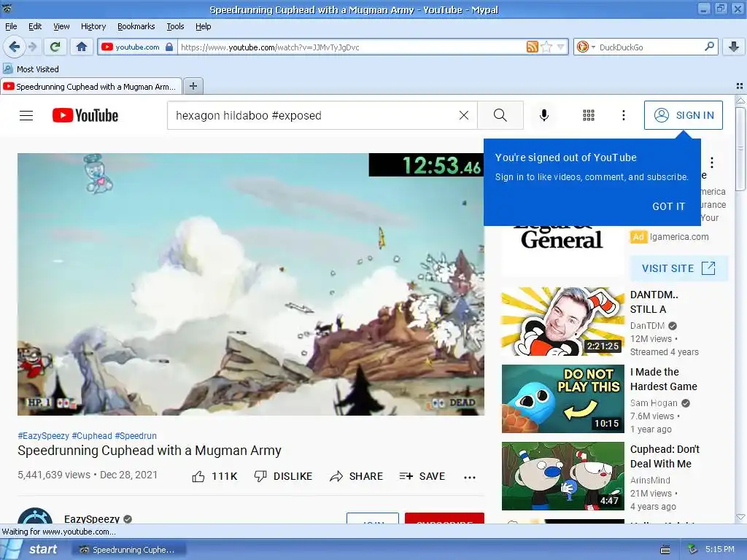Click the 5:15 PM system clock

point(719,550)
